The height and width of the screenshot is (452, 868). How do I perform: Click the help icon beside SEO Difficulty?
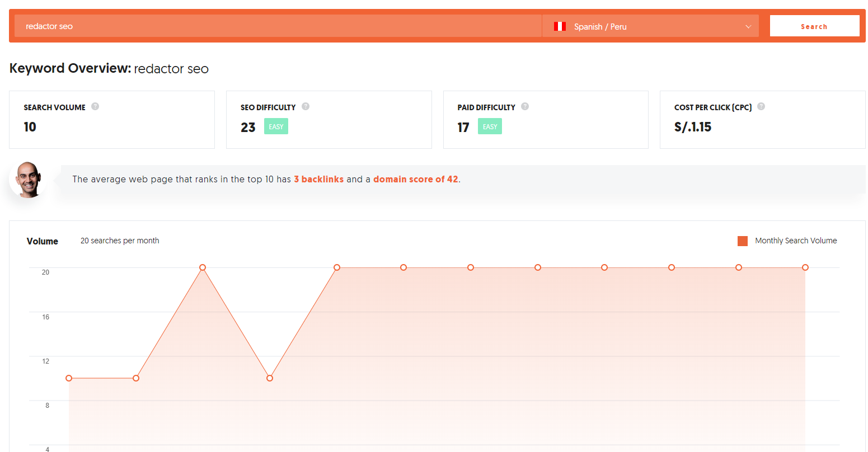coord(306,107)
